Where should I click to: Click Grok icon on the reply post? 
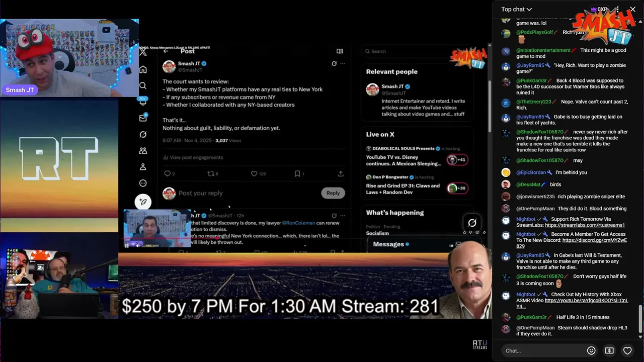click(x=334, y=216)
